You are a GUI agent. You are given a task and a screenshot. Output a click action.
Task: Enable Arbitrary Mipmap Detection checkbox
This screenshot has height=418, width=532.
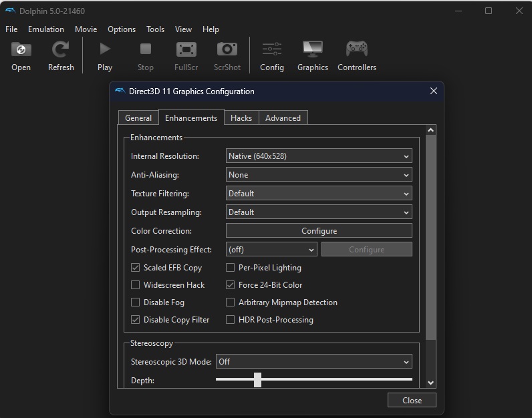coord(230,302)
